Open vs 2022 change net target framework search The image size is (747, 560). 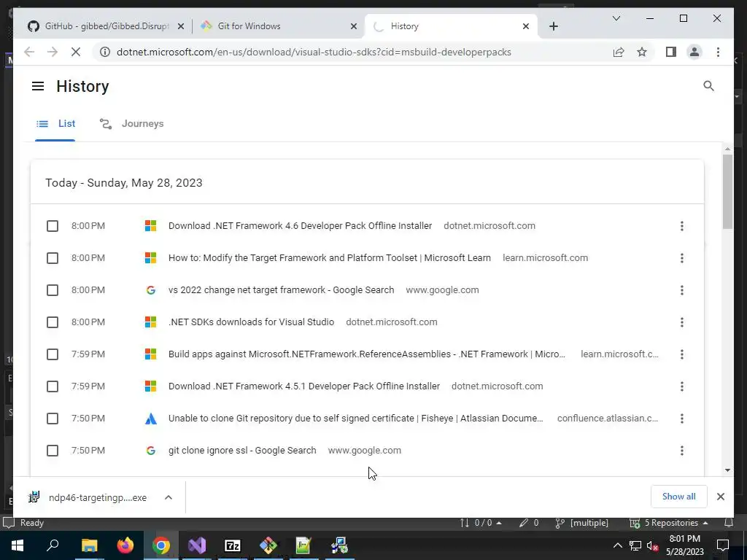click(x=281, y=290)
